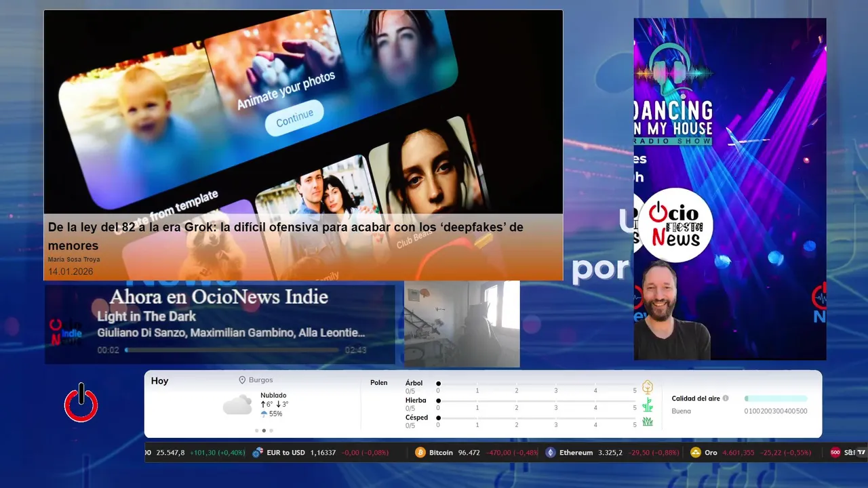
Task: Click the Burgos location pin icon
Action: 242,380
